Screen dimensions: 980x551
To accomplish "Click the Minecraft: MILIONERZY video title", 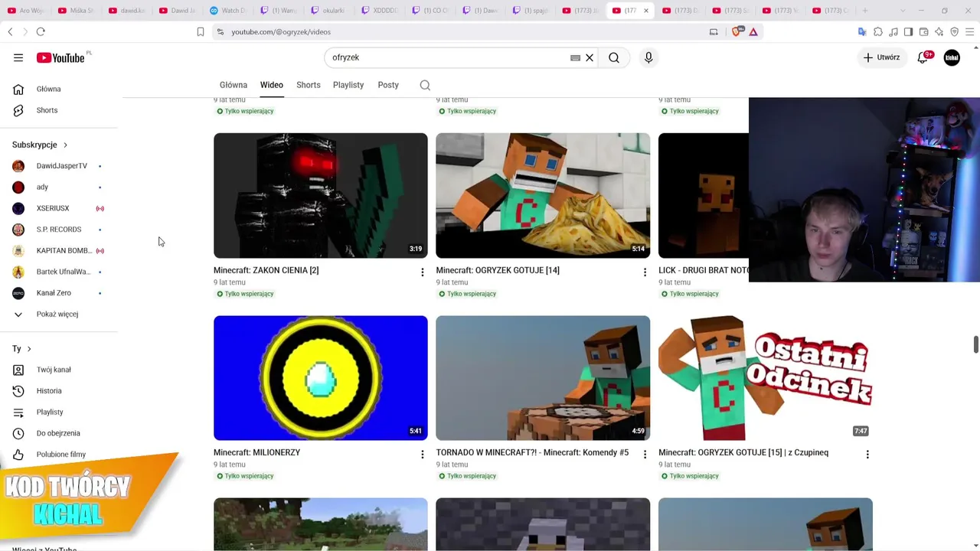I will 256,452.
